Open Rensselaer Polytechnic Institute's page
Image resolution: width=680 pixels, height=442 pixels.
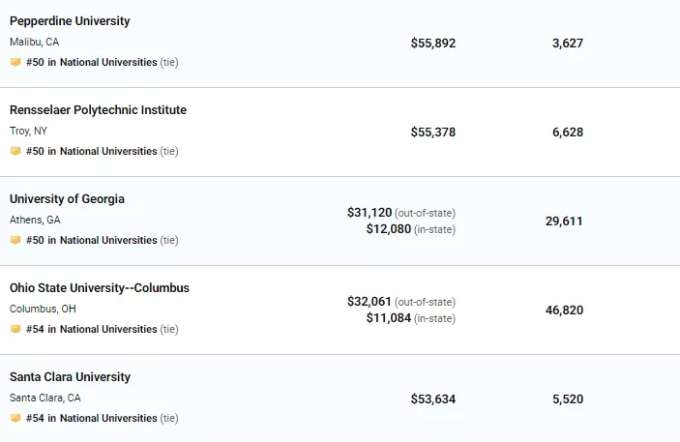point(98,110)
